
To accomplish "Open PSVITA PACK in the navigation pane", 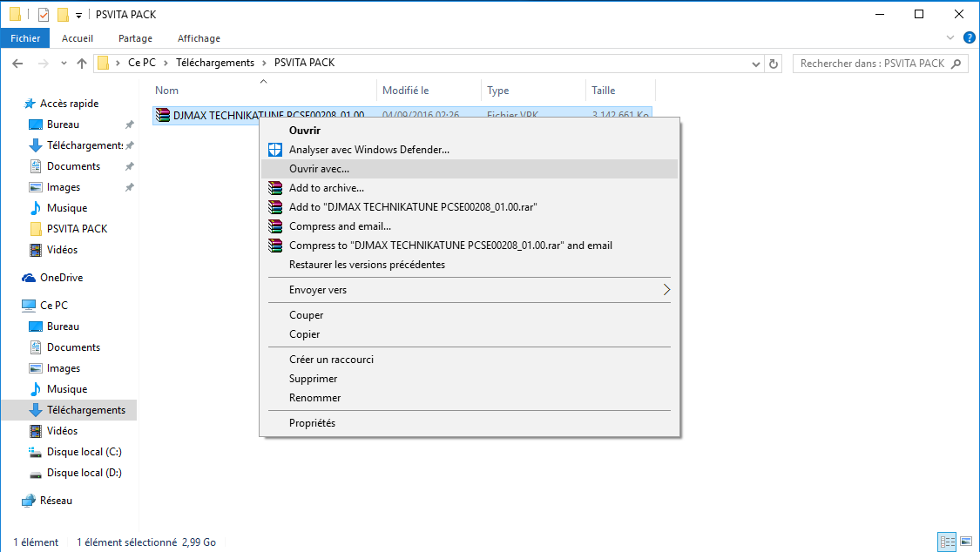I will point(77,228).
